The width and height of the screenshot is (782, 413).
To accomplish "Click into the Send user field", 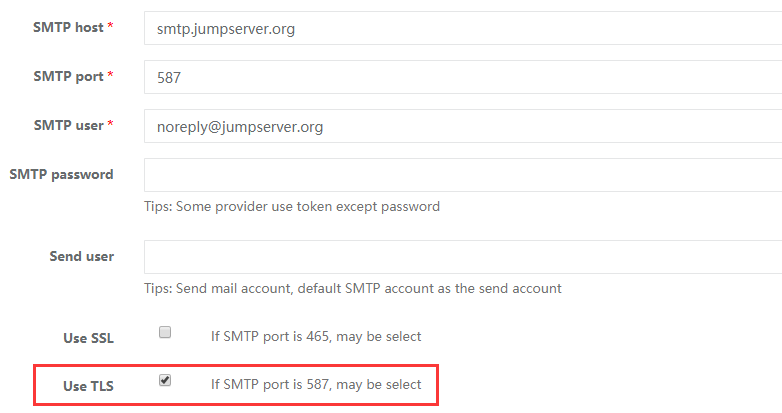I will coord(462,256).
